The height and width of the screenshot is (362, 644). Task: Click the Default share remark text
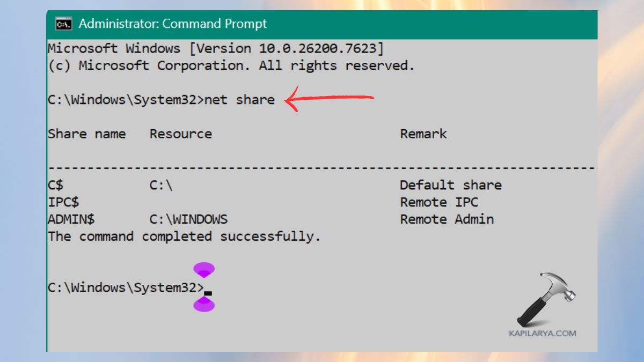point(451,184)
